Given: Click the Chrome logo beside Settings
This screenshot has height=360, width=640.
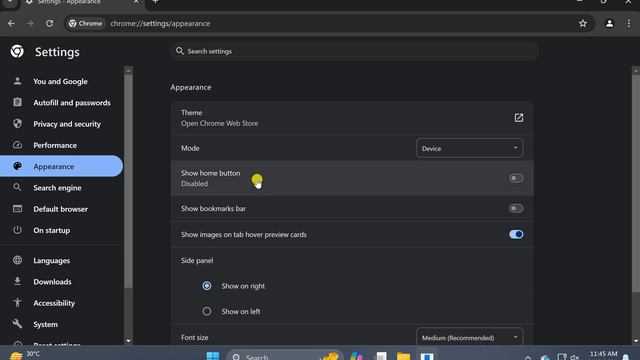Looking at the screenshot, I should (17, 51).
